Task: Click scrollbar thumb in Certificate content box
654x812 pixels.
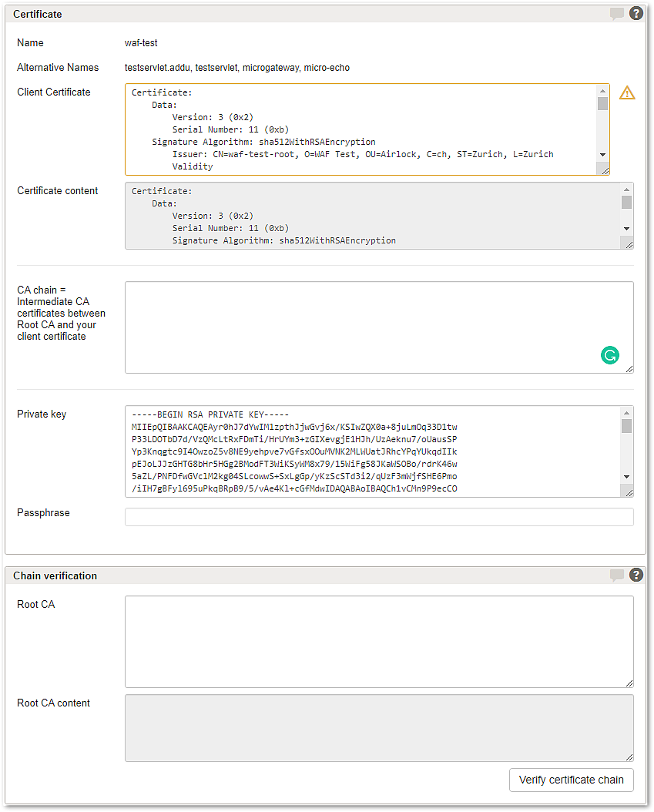Action: point(626,202)
